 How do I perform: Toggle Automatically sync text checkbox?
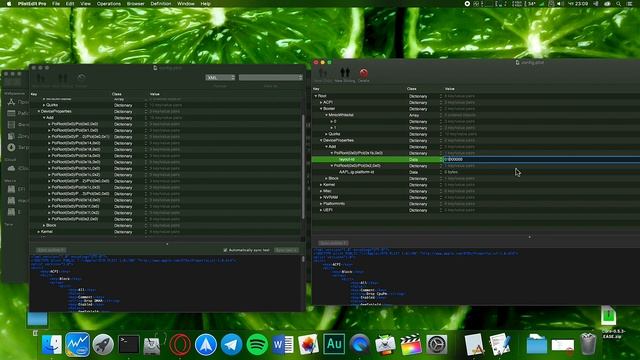[225, 250]
